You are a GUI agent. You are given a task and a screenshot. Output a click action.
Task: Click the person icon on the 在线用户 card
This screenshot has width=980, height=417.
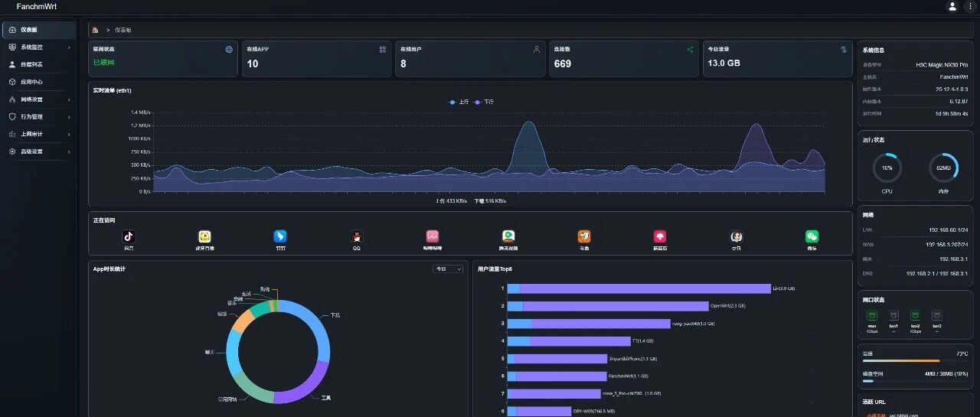537,49
